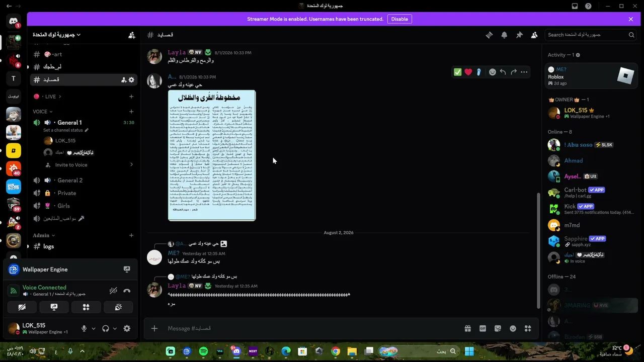Collapse the VOICE category

tap(43, 112)
